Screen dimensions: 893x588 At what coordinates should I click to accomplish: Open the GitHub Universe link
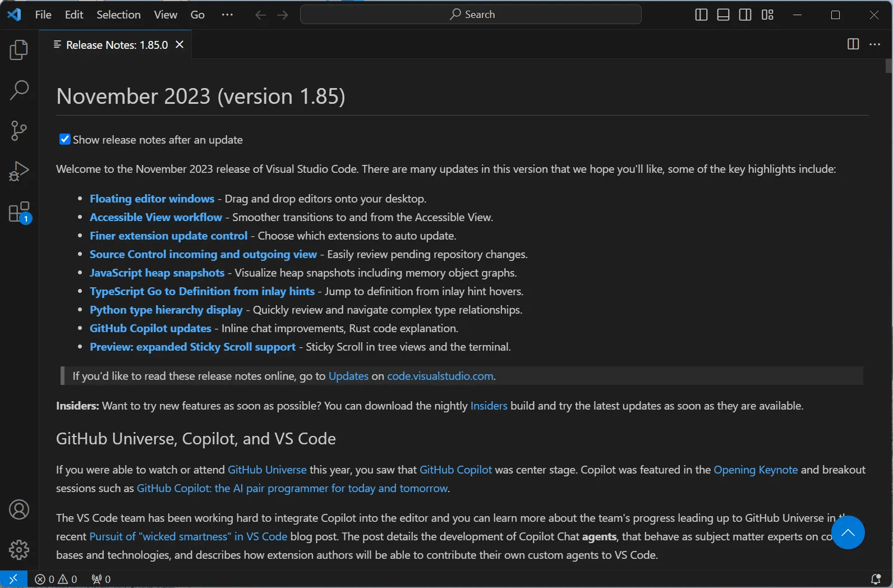(267, 470)
